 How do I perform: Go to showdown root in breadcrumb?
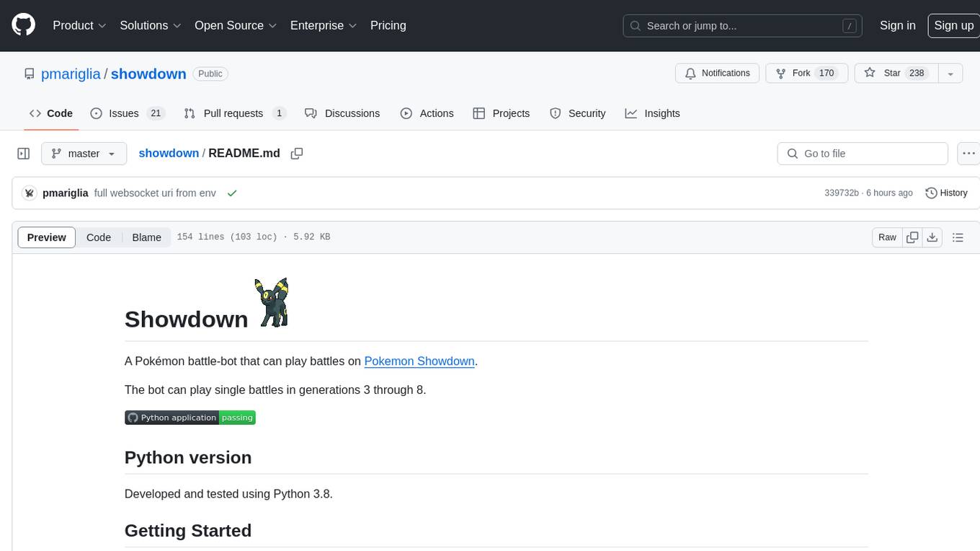(169, 153)
